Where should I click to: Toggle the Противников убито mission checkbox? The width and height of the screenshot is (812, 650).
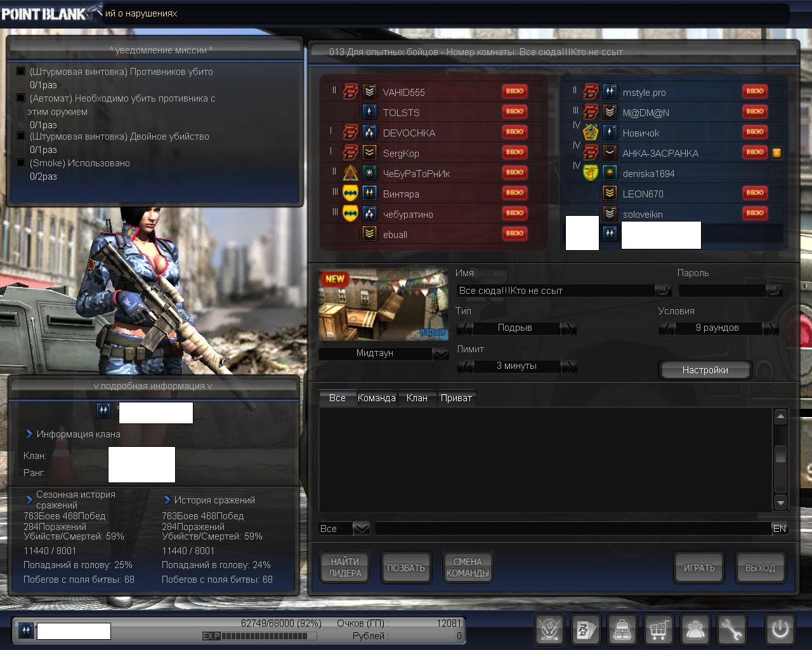click(21, 71)
